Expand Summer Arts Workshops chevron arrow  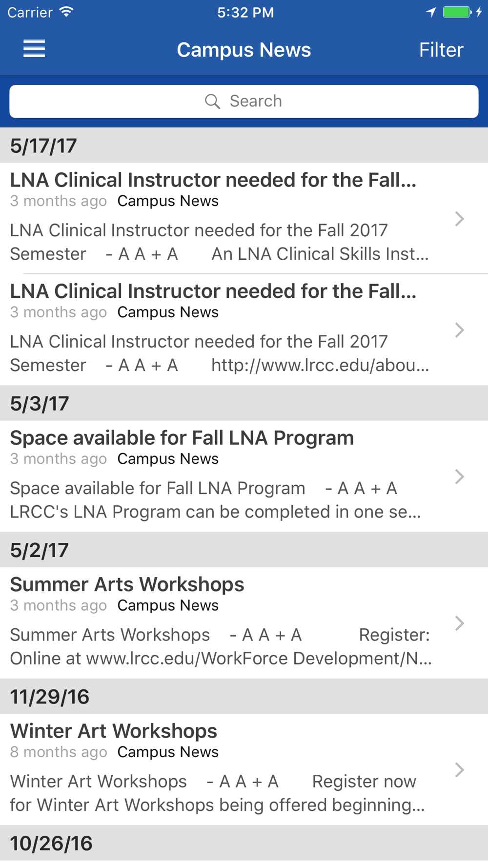tap(459, 623)
